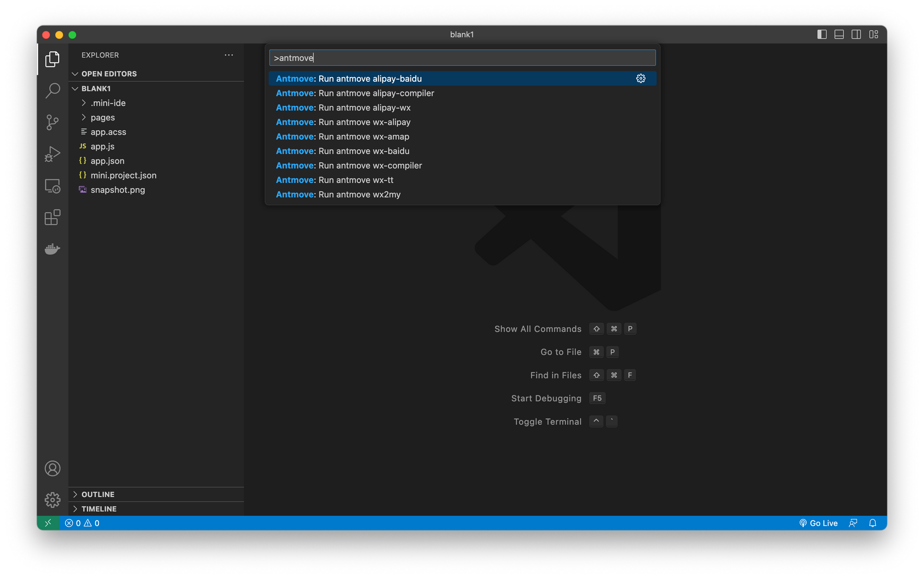Open the Explorer view in activity bar

coord(52,59)
